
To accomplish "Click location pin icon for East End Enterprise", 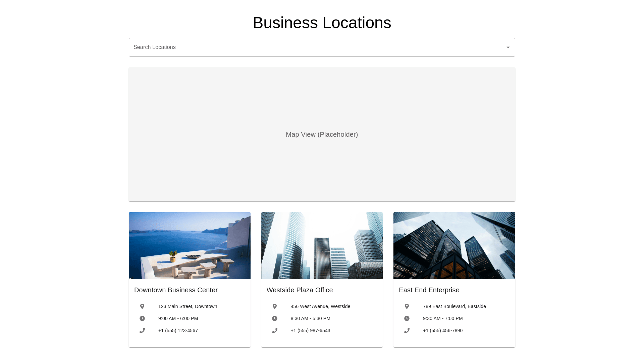I will click(407, 306).
